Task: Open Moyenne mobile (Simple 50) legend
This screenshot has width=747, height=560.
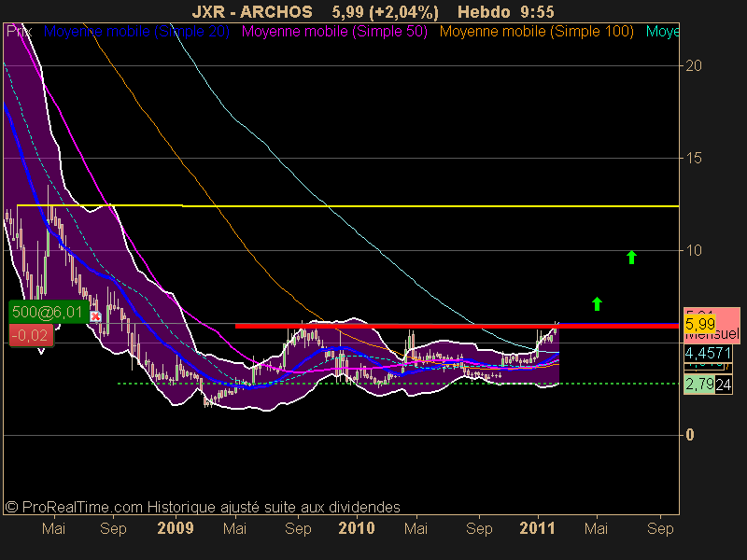Action: pos(334,32)
